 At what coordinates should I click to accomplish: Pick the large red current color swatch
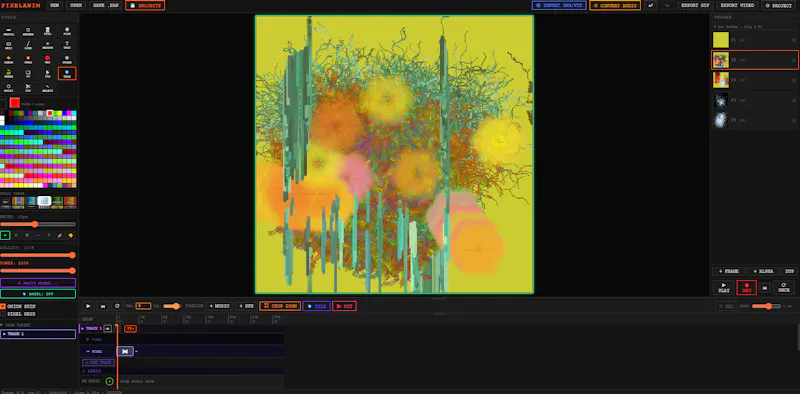click(14, 103)
